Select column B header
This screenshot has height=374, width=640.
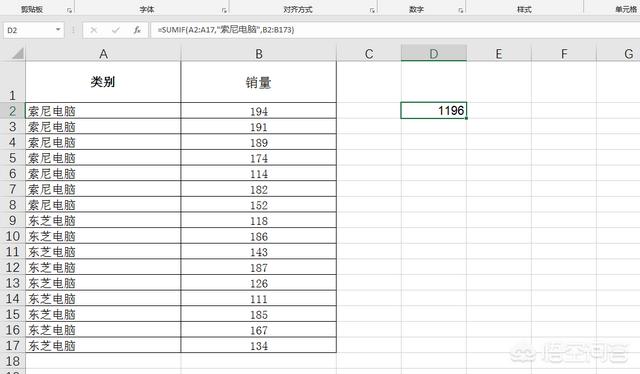click(x=259, y=54)
